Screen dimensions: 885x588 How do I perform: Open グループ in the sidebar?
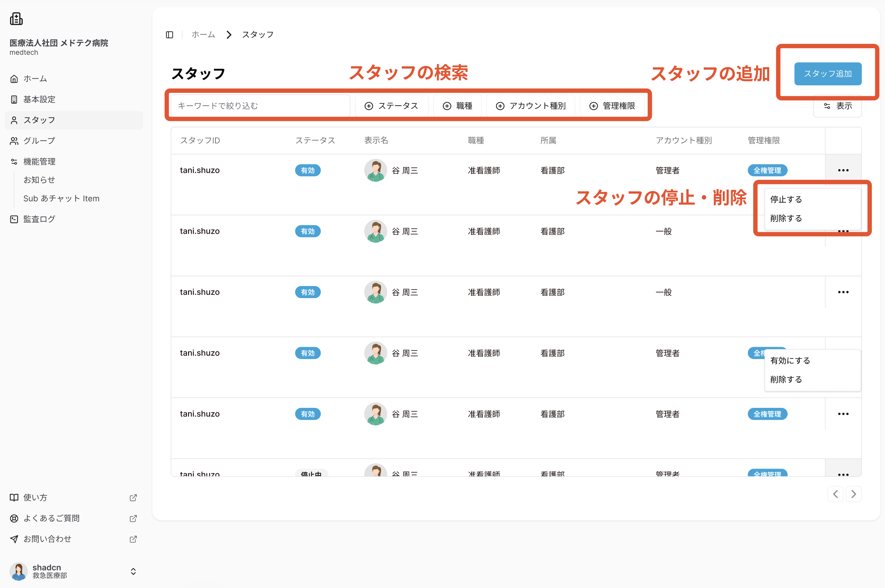click(x=74, y=140)
